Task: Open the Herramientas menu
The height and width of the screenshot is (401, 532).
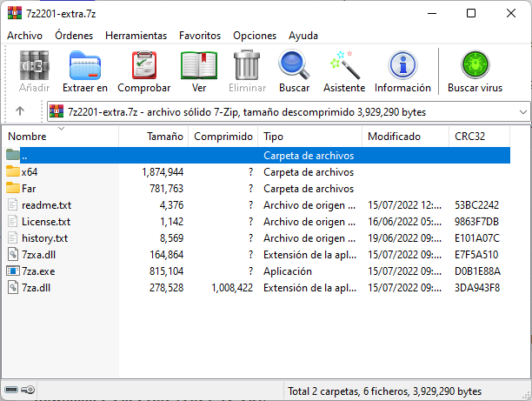Action: coord(136,36)
